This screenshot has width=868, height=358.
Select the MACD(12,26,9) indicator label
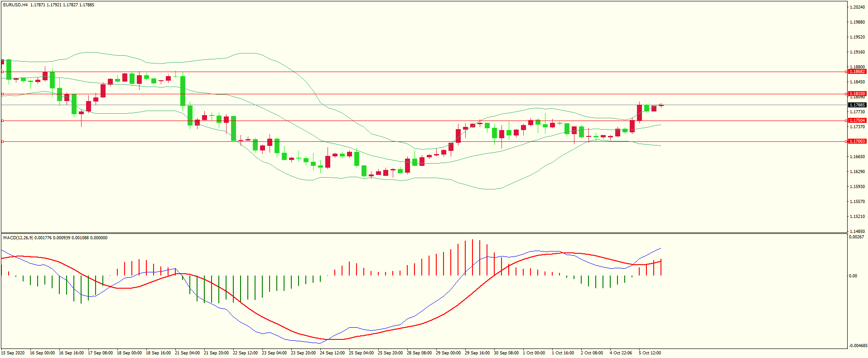point(18,238)
